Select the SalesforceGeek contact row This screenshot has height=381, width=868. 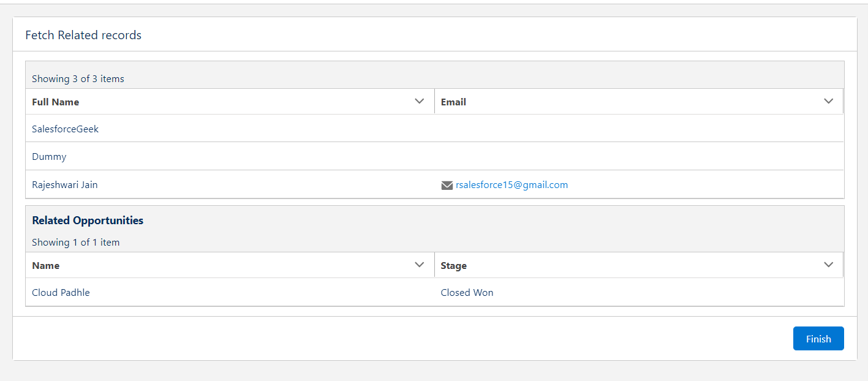(434, 129)
